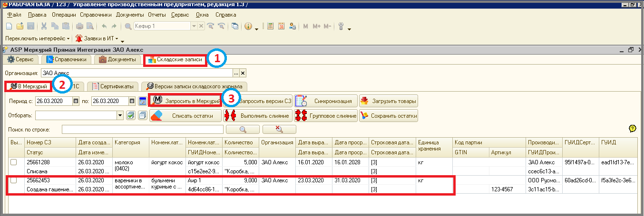
Task: Open the Calendar icon in toolbar
Action: point(281,27)
